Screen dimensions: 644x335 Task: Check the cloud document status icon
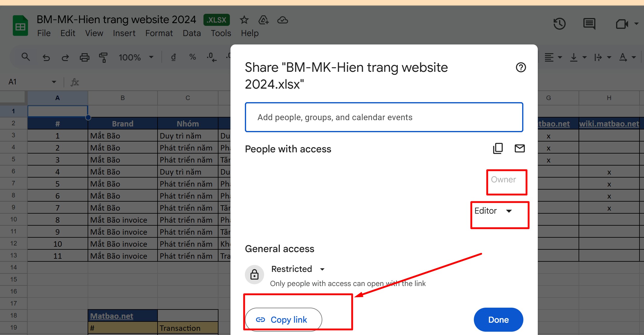click(x=282, y=20)
